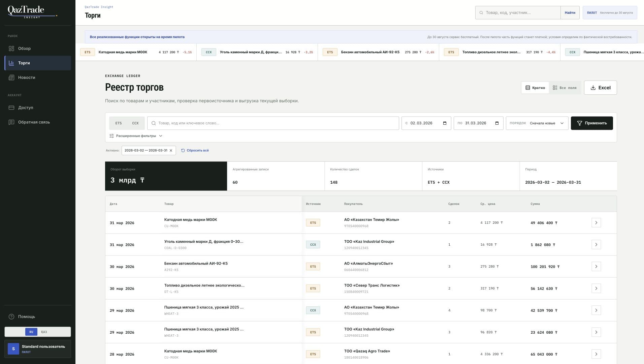
Task: Click the Применить filter button
Action: (x=592, y=123)
